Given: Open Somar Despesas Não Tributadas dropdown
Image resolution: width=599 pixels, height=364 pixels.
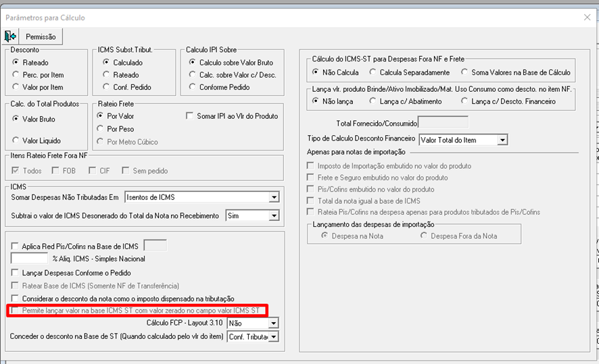Looking at the screenshot, I should click(x=274, y=197).
